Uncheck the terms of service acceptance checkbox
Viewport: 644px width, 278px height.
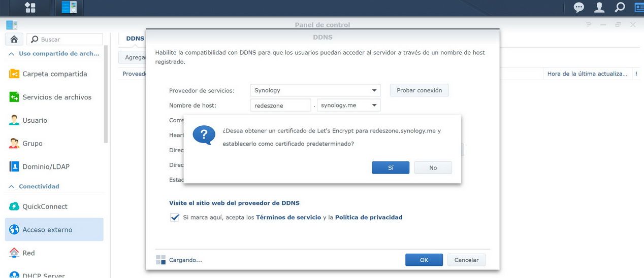[x=175, y=217]
